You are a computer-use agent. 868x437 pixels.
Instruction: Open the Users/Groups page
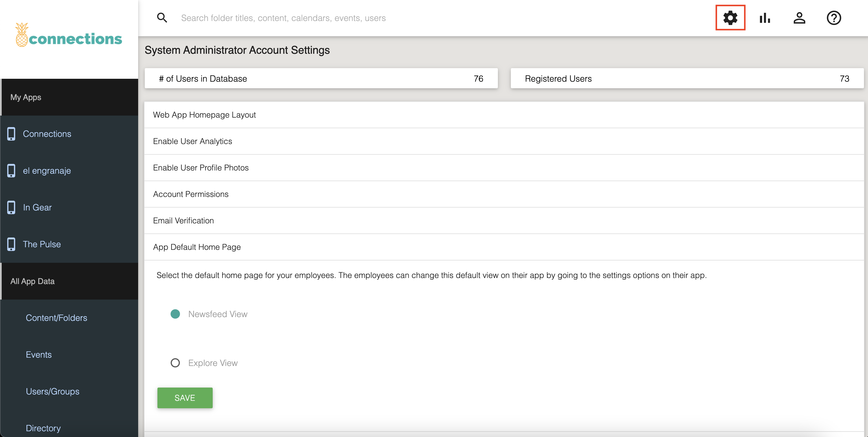[x=53, y=391]
